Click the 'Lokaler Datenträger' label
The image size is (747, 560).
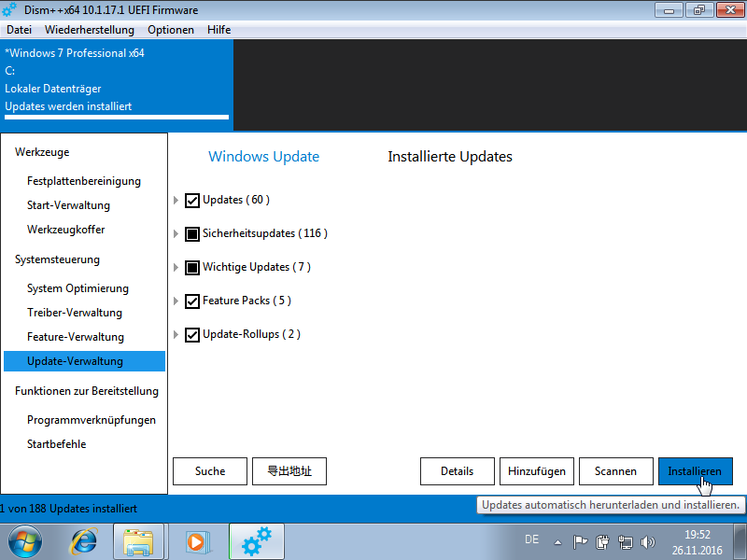coord(53,89)
